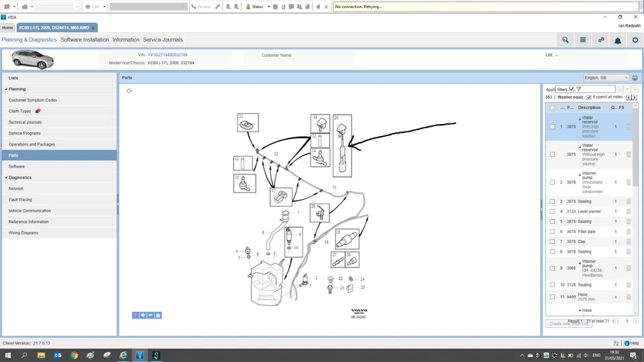The width and height of the screenshot is (644, 362).
Task: Open Wiring Diagrams from sidebar
Action: (23, 233)
